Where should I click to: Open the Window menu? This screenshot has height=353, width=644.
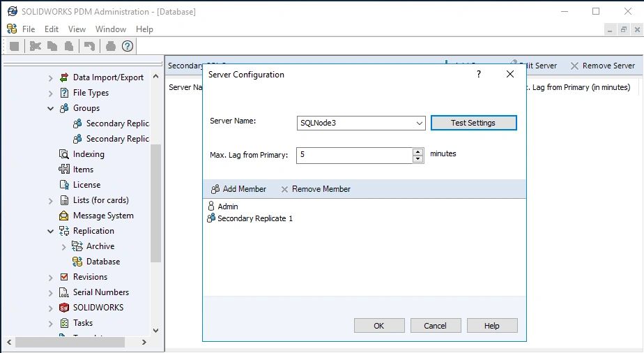tap(111, 29)
